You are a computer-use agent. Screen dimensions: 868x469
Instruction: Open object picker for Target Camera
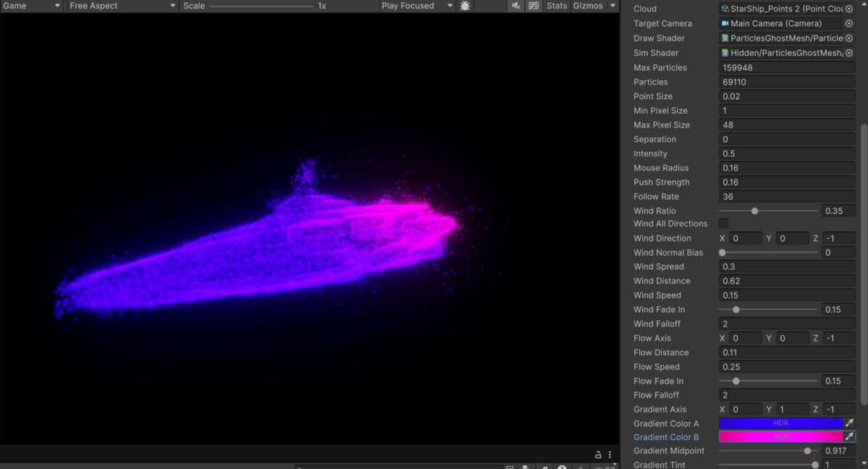849,23
